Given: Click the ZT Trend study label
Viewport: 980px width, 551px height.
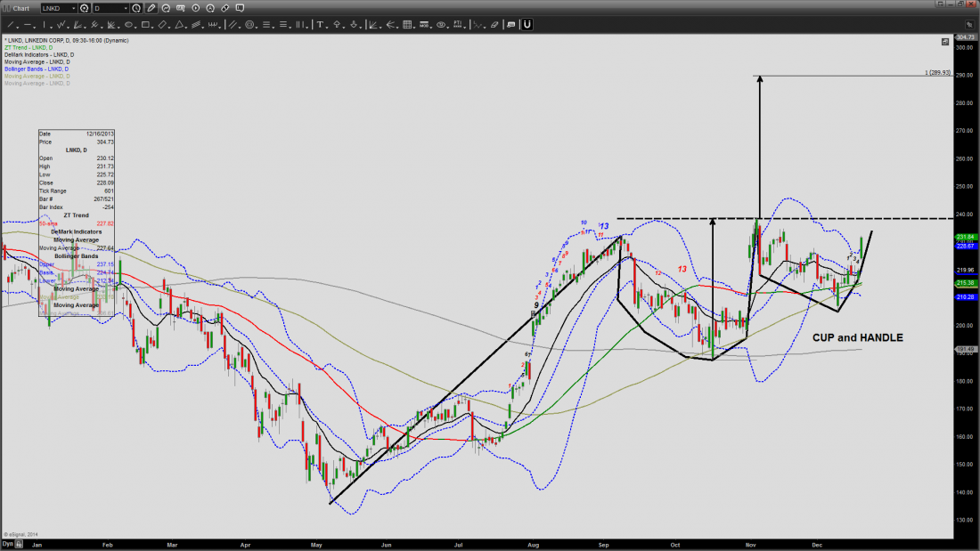Looking at the screenshot, I should [28, 47].
